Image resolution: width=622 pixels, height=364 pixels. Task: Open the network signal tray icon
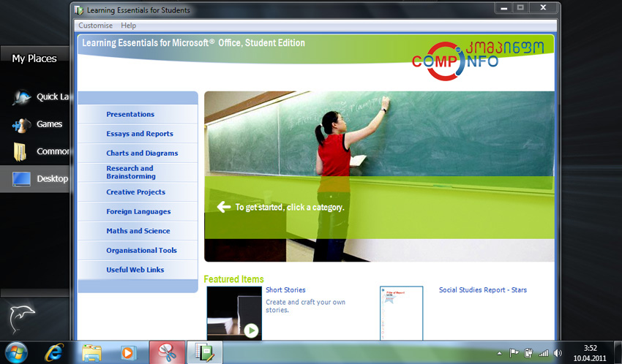click(544, 353)
